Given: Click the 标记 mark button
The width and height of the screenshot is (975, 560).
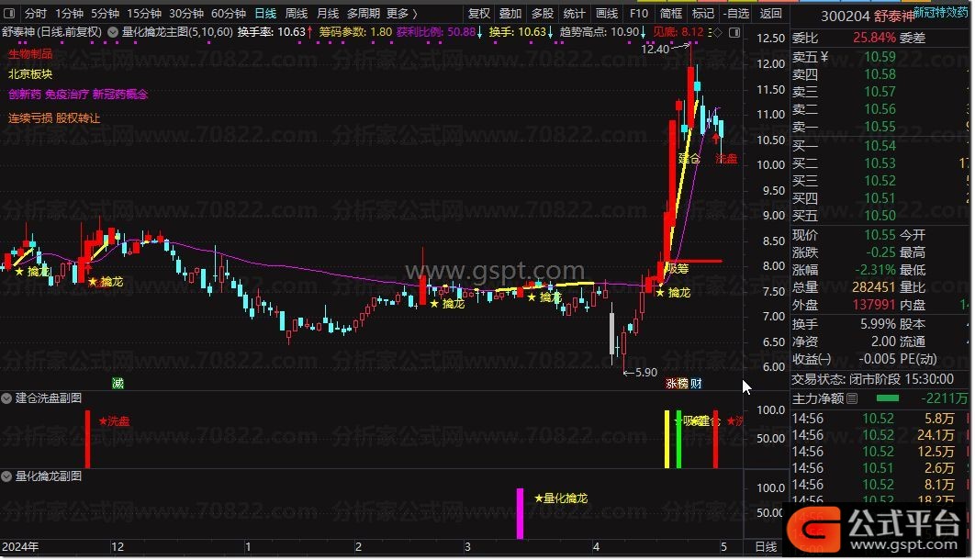Looking at the screenshot, I should click(x=703, y=13).
